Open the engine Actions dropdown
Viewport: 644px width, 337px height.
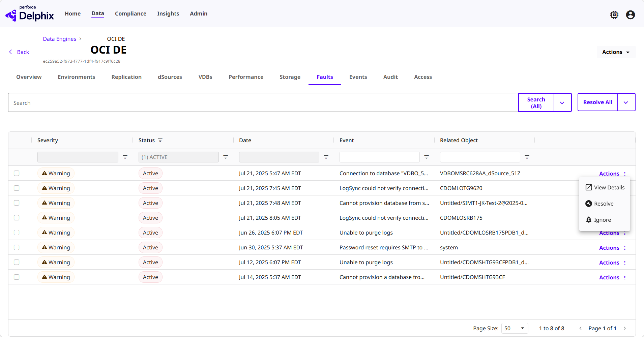coord(616,52)
